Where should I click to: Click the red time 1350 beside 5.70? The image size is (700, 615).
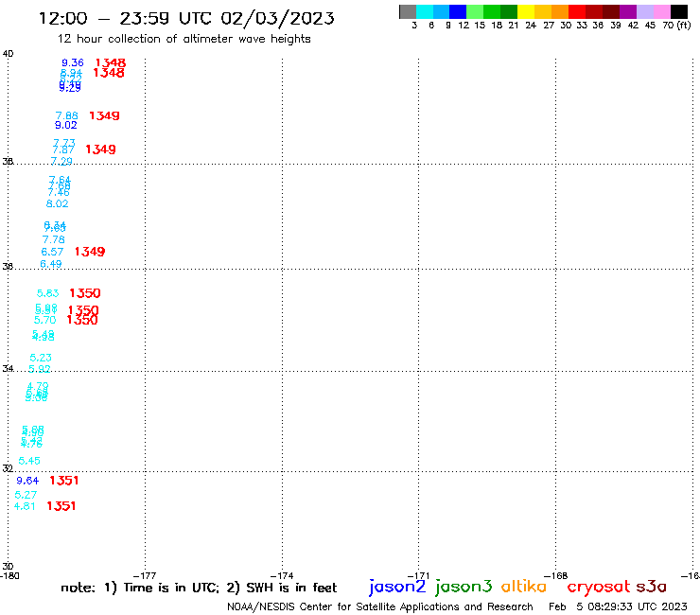pyautogui.click(x=82, y=320)
